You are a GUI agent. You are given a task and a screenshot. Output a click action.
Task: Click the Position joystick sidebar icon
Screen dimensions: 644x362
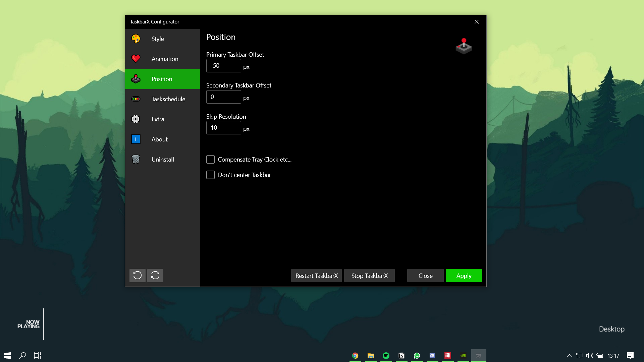click(136, 79)
